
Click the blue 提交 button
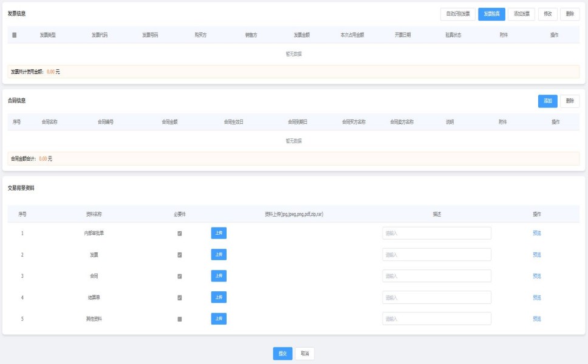(x=282, y=354)
